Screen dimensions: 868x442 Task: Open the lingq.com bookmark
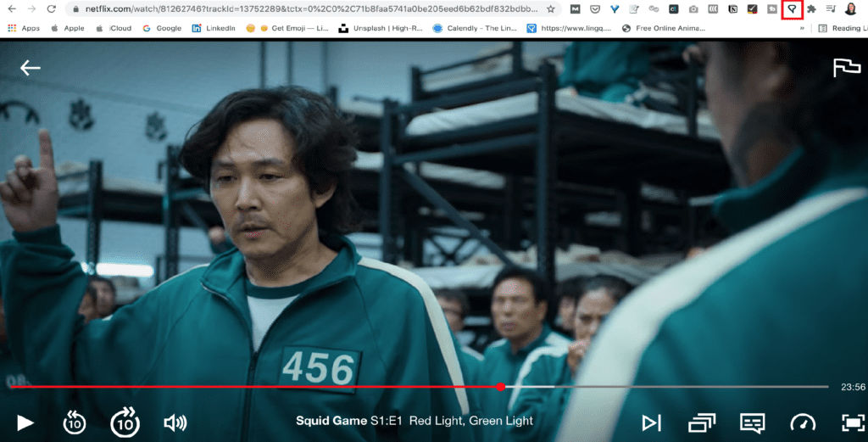pos(569,28)
